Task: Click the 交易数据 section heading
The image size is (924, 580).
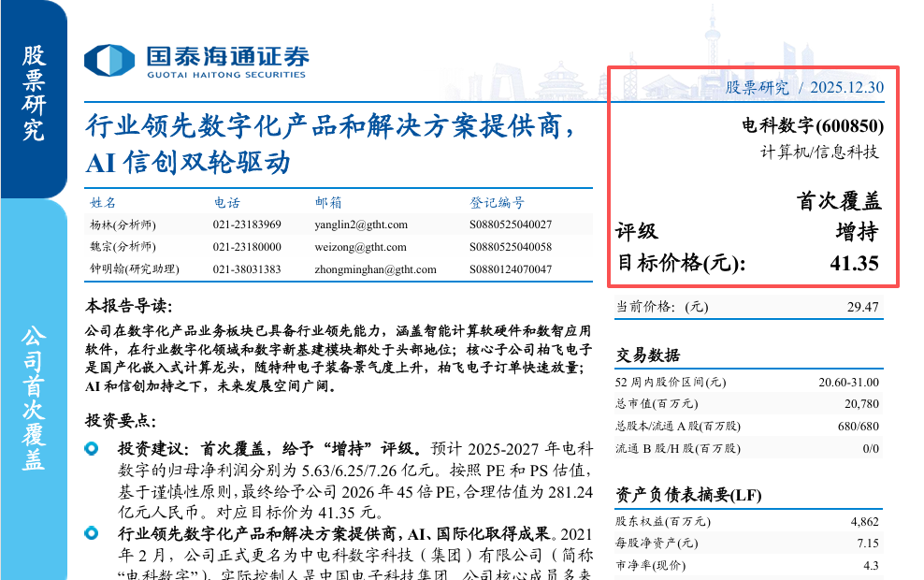Action: (647, 355)
